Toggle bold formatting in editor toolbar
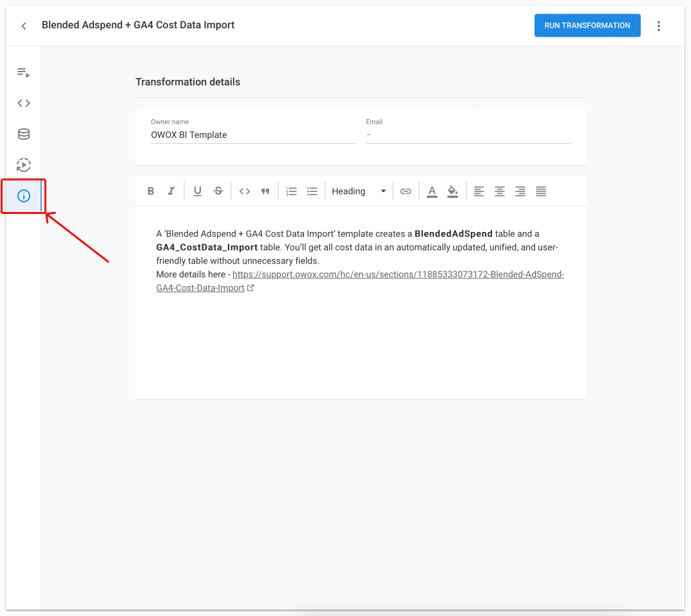Image resolution: width=691 pixels, height=616 pixels. click(x=151, y=191)
